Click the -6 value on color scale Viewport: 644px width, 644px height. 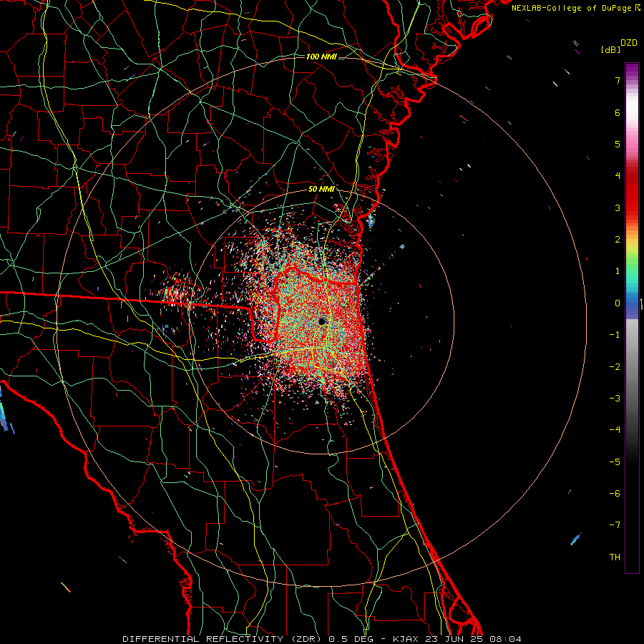(615, 494)
